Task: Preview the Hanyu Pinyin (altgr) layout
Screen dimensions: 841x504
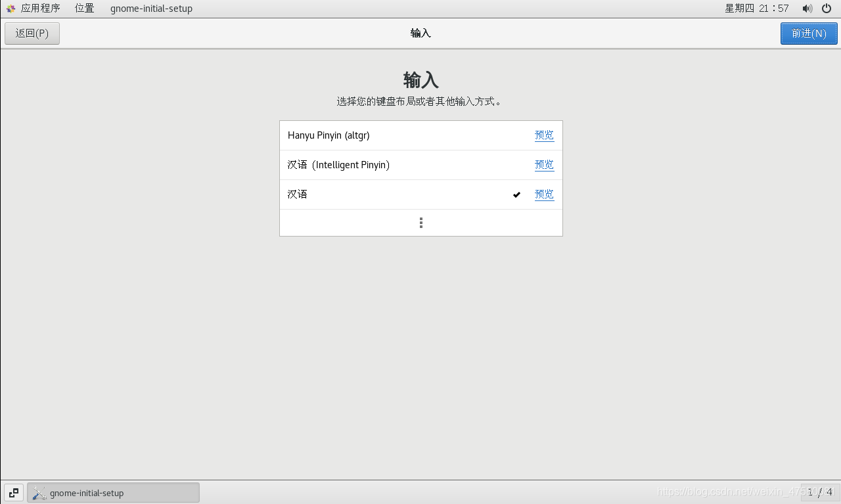Action: 544,135
